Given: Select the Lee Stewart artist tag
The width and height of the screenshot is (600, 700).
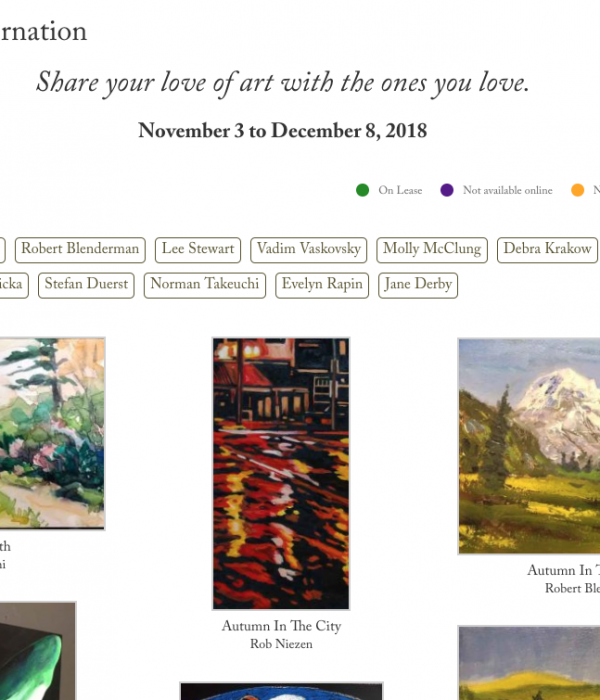Looking at the screenshot, I should click(x=198, y=250).
